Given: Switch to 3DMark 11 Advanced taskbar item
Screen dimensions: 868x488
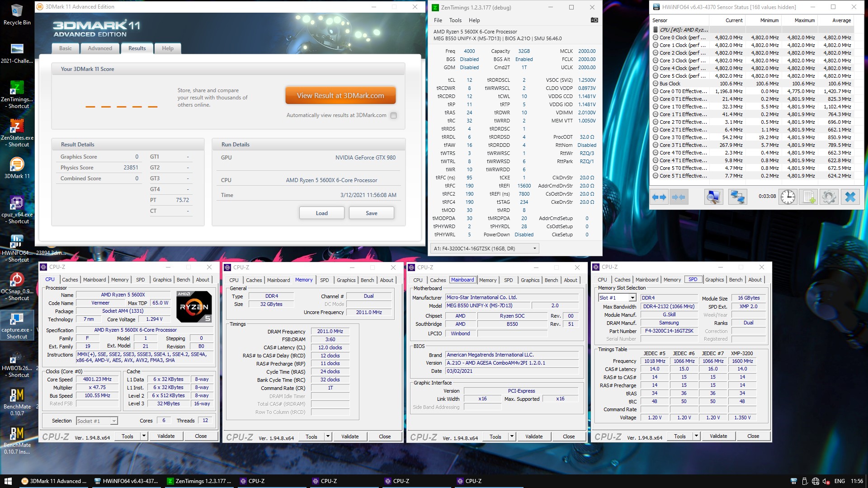Looking at the screenshot, I should click(x=54, y=481).
